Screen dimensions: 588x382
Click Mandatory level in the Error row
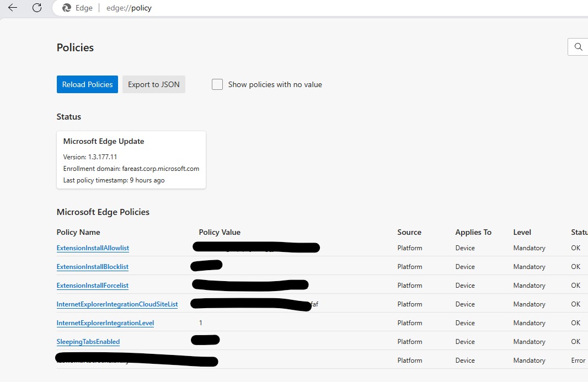[x=529, y=361]
